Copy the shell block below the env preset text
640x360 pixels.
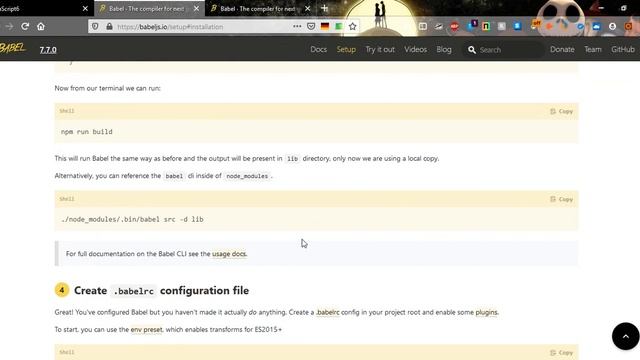tap(562, 353)
